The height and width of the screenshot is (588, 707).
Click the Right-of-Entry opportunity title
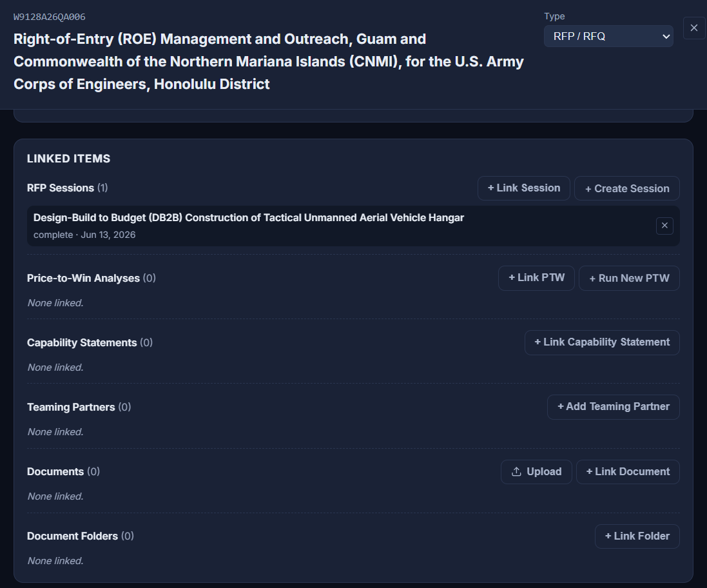269,61
